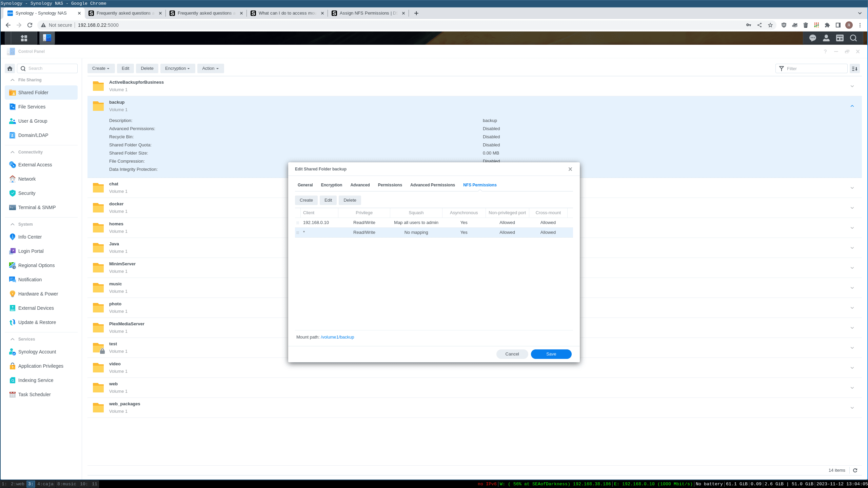Save the shared folder changes
This screenshot has width=868, height=488.
point(551,354)
